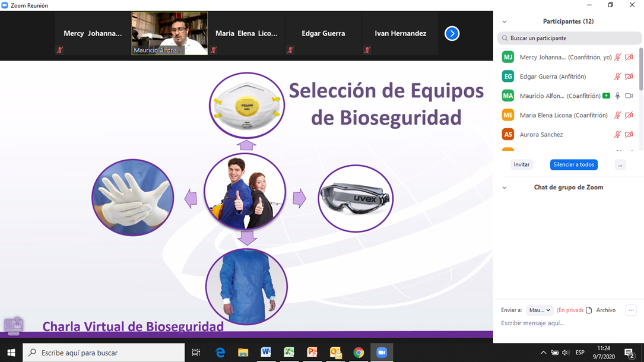Screen dimensions: 644x362
Task: Open the Enviar a recipient dropdown
Action: coord(540,310)
